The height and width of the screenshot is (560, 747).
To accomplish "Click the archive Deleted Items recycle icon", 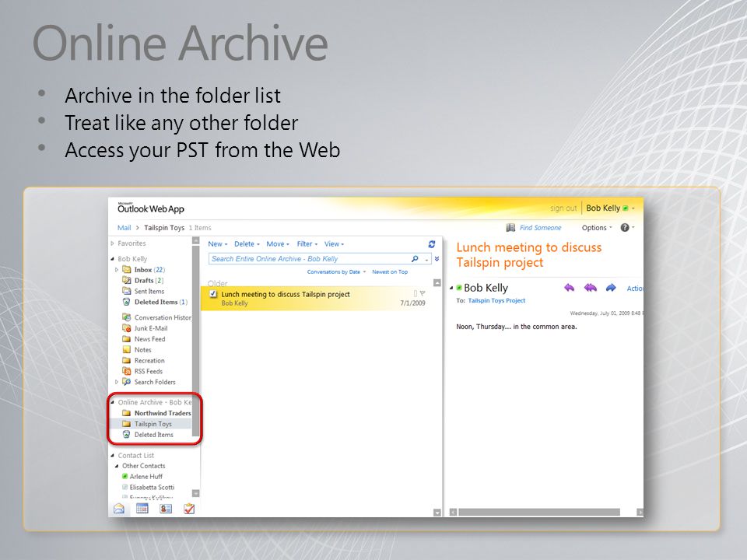I will (x=126, y=434).
